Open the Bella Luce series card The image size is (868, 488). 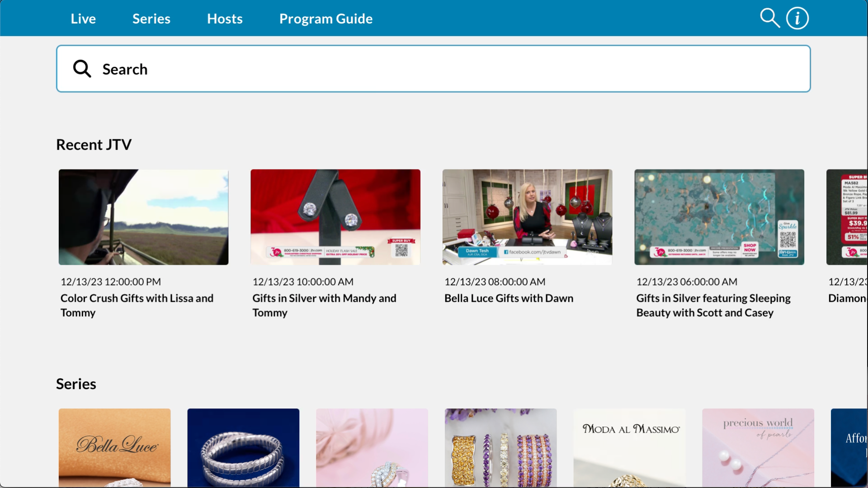115,448
